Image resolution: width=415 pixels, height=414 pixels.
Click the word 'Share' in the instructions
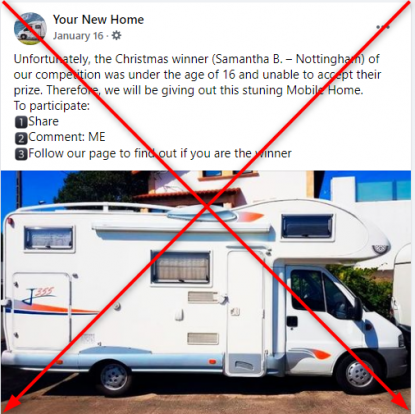pyautogui.click(x=43, y=121)
